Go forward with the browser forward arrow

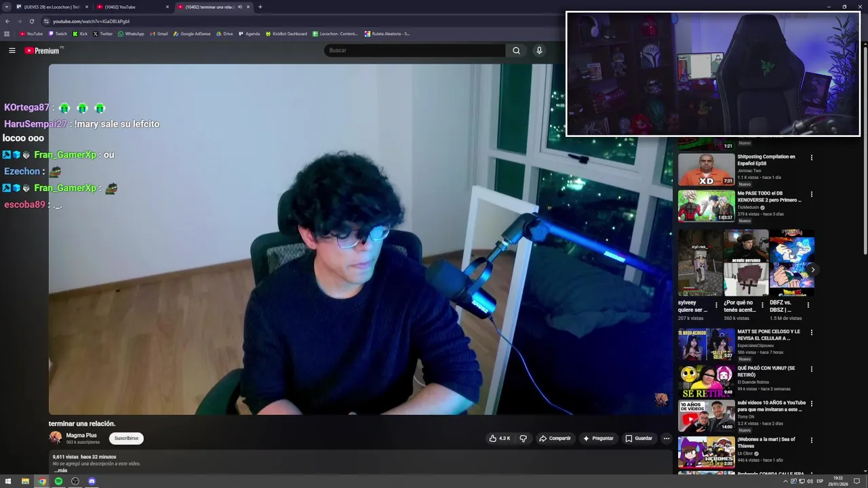(19, 21)
